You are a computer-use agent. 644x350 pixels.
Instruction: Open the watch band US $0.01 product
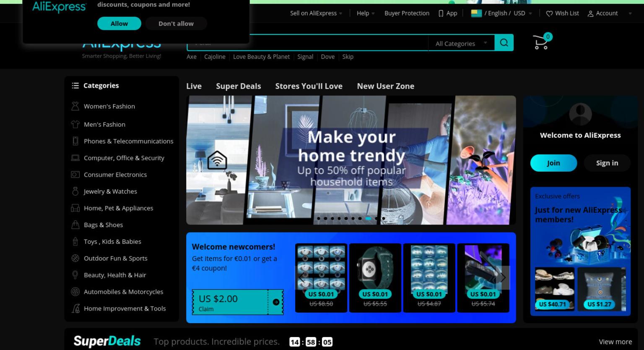[x=375, y=277]
